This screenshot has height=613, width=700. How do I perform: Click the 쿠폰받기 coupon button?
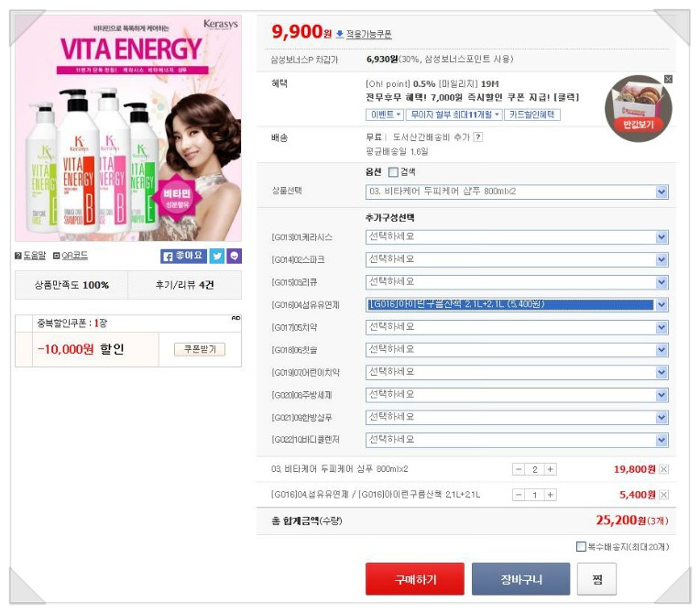[x=200, y=349]
